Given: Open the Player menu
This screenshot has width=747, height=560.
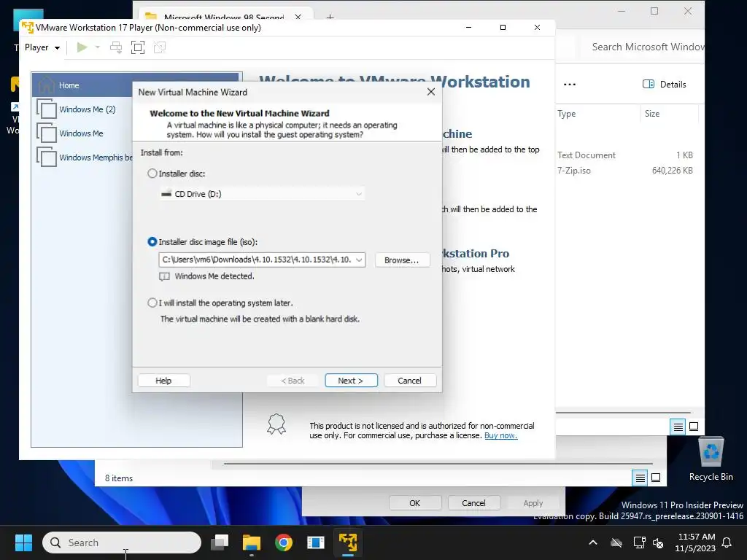Looking at the screenshot, I should [x=42, y=47].
